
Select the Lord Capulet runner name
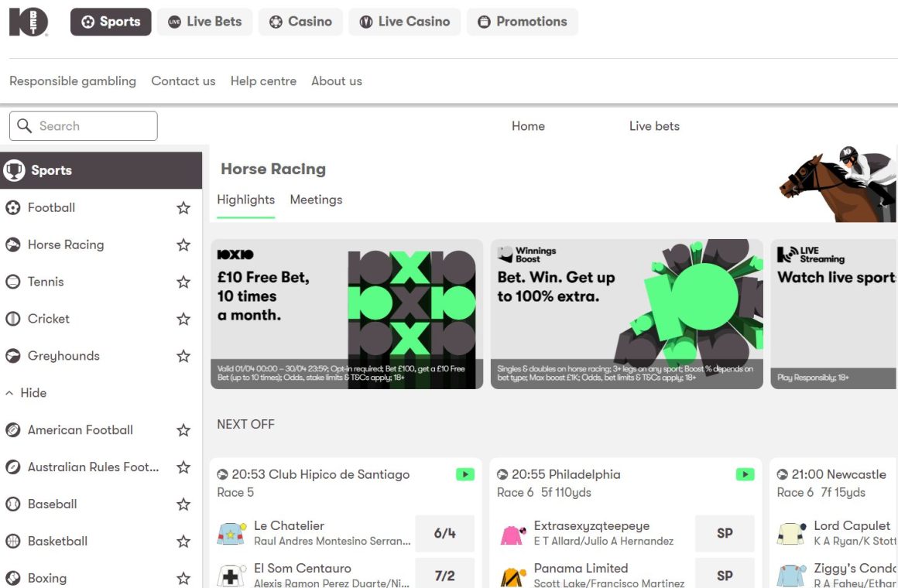pos(852,525)
